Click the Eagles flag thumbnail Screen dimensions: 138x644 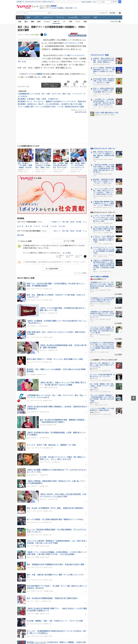coord(28,310)
